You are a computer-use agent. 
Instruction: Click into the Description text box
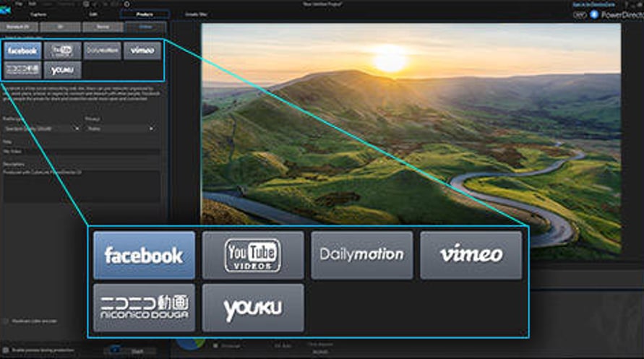click(x=82, y=186)
